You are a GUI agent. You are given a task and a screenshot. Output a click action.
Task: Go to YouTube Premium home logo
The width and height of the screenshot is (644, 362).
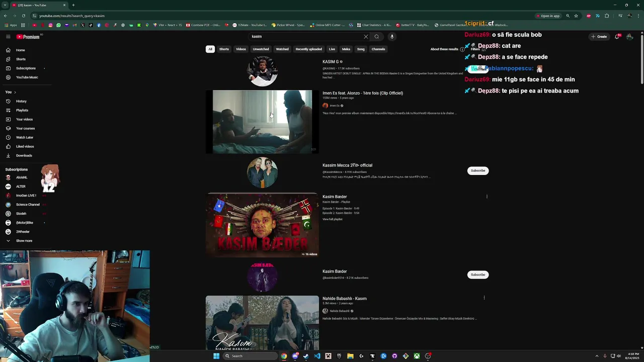[28, 37]
